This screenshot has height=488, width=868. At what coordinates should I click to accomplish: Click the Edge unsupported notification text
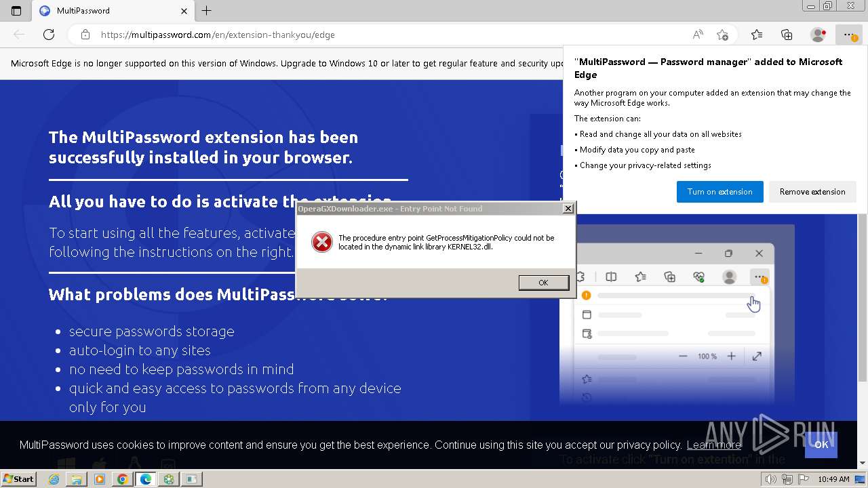288,63
